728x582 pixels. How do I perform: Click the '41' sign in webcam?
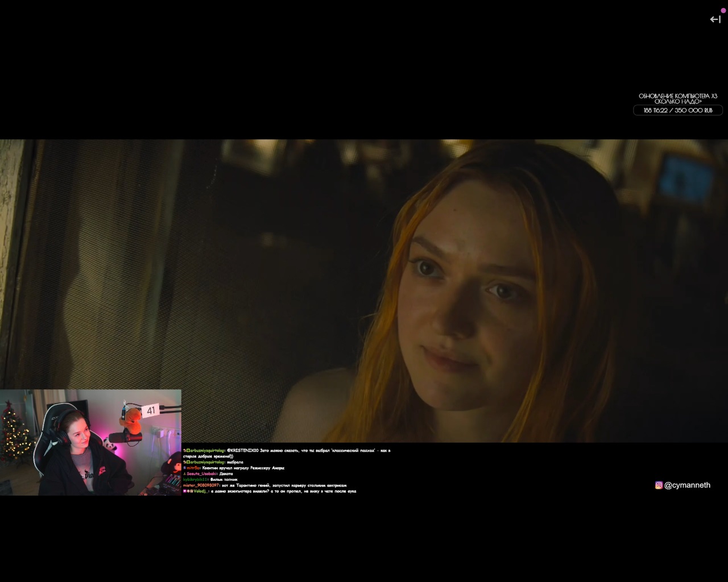151,410
